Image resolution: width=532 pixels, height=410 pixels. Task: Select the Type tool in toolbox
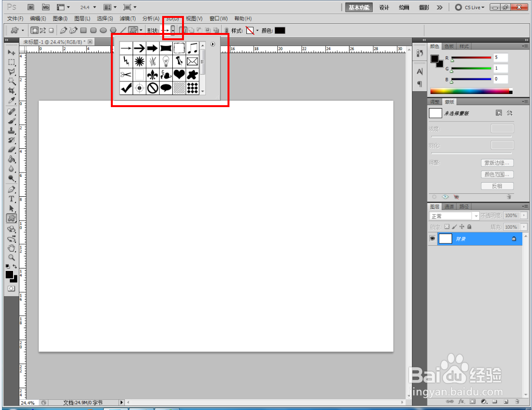tap(12, 199)
